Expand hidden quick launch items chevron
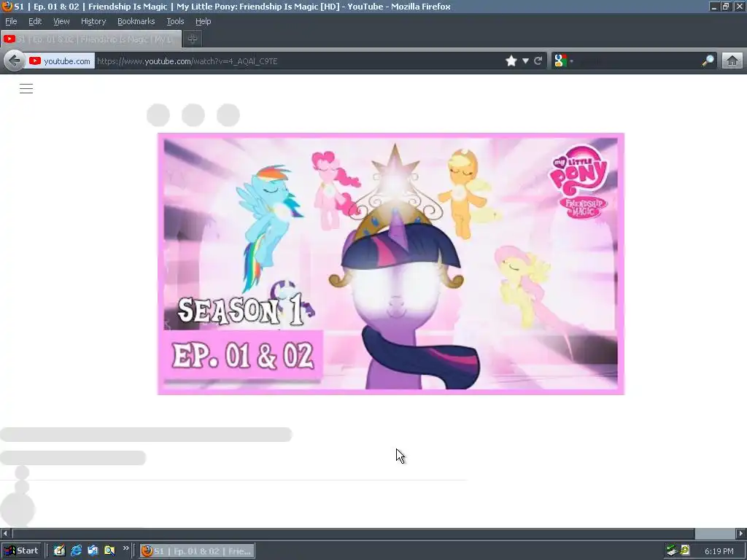 [125, 548]
